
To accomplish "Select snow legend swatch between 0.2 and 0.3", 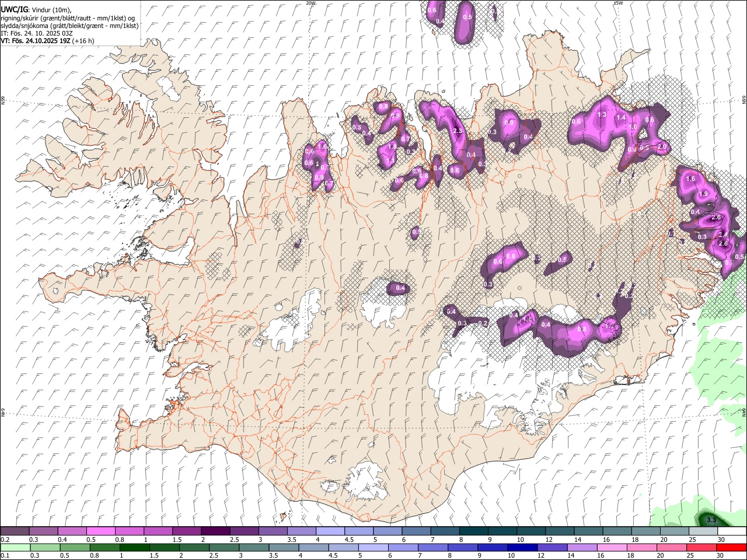I will 15,531.
